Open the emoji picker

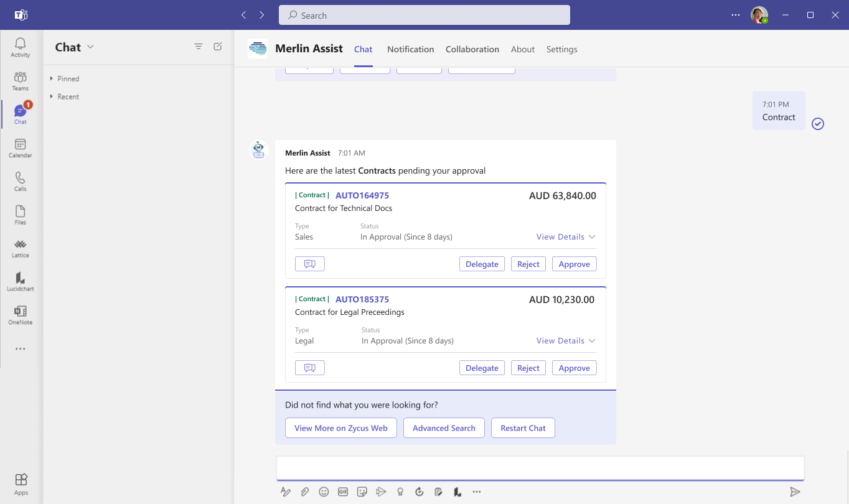click(324, 492)
